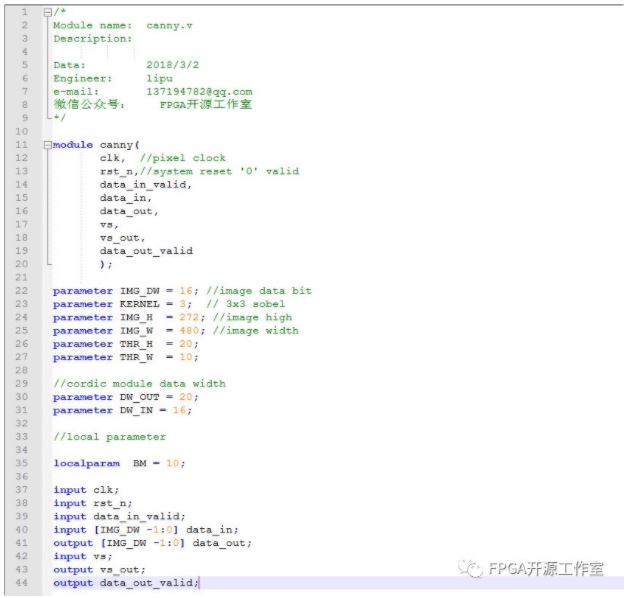Click the engineer name 'lipu'
The width and height of the screenshot is (627, 598).
[x=159, y=78]
